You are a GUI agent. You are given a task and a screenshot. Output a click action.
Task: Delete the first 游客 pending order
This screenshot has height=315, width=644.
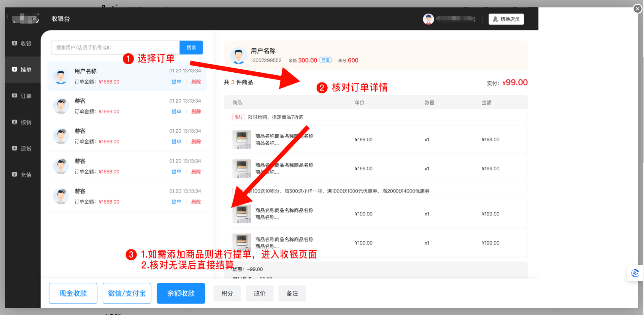[196, 112]
